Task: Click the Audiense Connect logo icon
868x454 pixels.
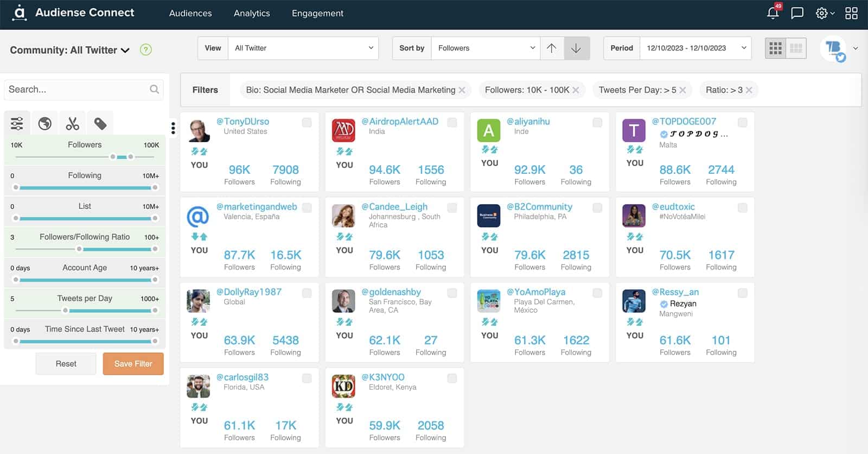Action: point(20,12)
